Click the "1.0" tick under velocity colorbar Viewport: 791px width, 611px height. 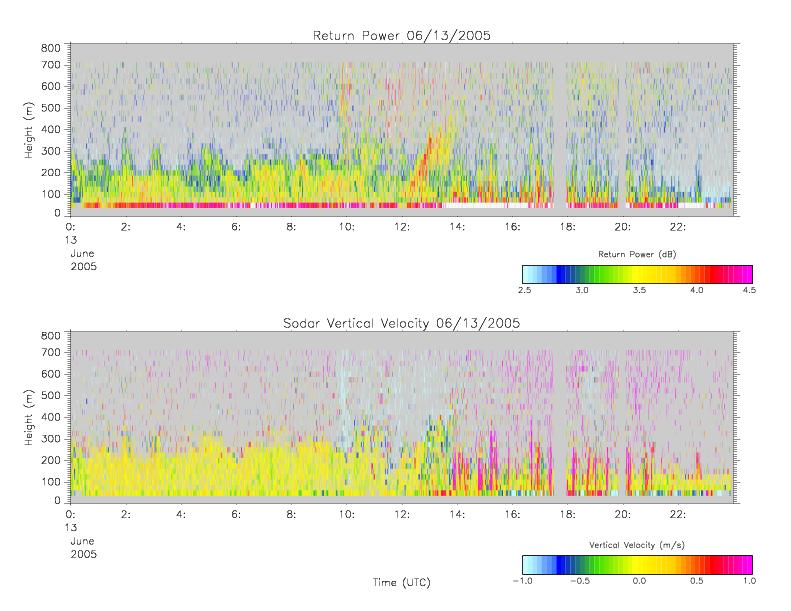(x=750, y=581)
